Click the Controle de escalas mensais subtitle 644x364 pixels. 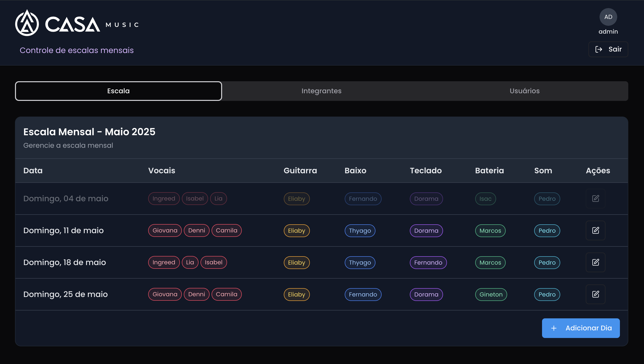(x=77, y=50)
